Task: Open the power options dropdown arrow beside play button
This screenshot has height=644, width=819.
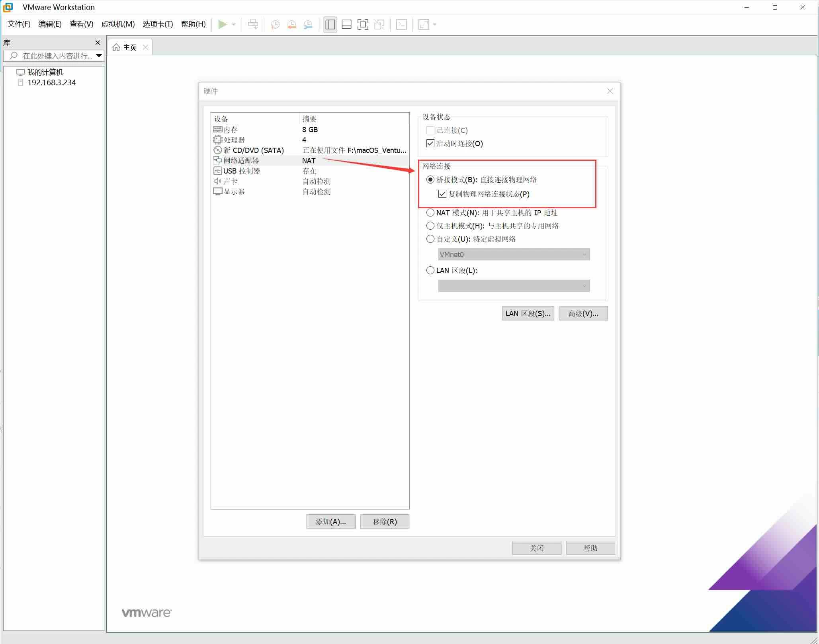Action: 234,24
